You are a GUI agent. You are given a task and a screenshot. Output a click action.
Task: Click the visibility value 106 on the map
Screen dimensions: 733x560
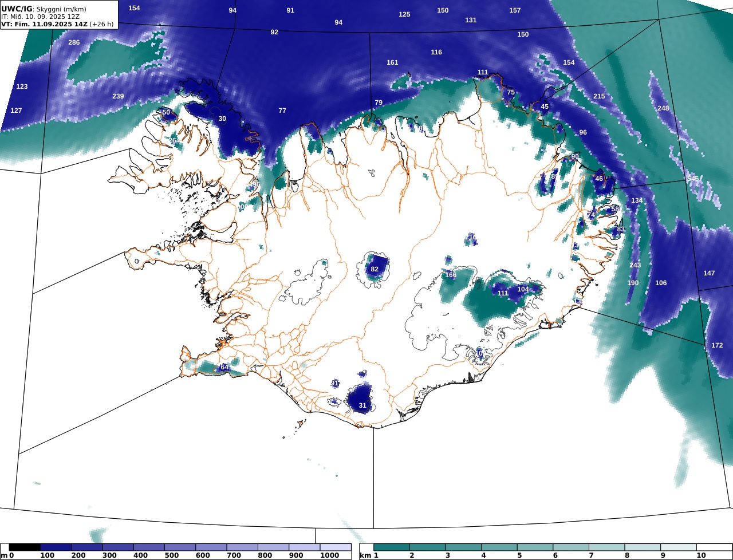661,283
